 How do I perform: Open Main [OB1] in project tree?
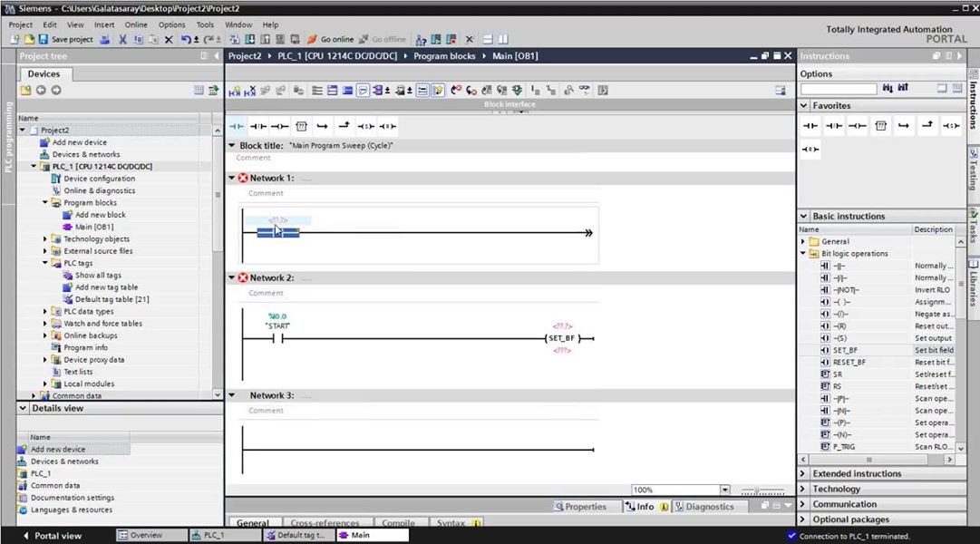coord(93,227)
